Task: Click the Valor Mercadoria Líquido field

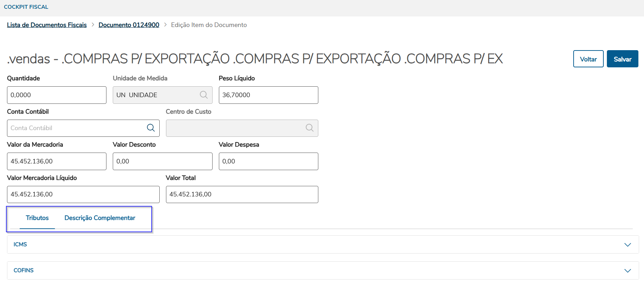Action: (83, 194)
